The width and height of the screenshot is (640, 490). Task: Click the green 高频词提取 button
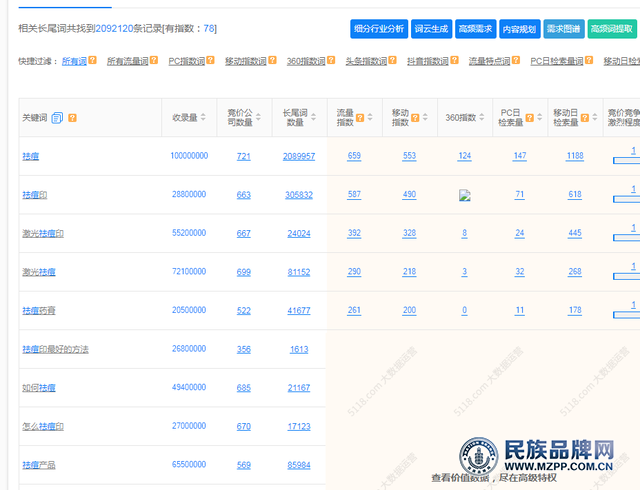[612, 29]
